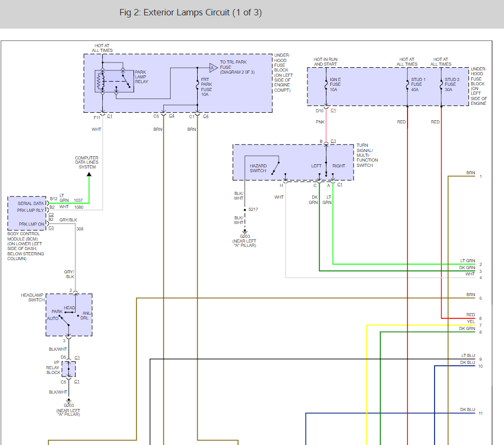
Task: Click the Computer Data Lines System arrowhead
Action: pyautogui.click(x=89, y=173)
